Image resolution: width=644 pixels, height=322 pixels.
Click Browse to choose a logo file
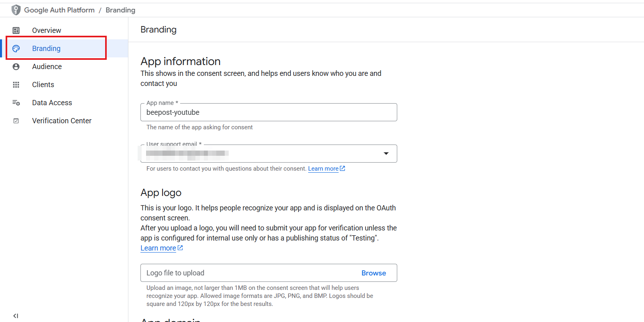pyautogui.click(x=374, y=273)
